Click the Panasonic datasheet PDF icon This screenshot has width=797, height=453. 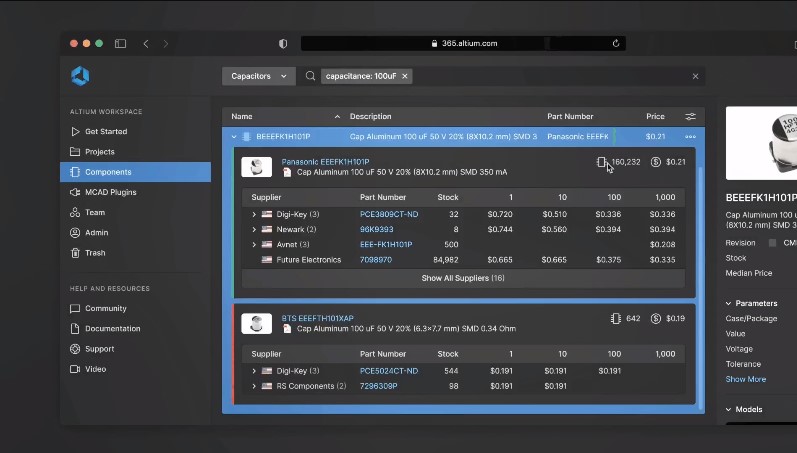coord(287,172)
